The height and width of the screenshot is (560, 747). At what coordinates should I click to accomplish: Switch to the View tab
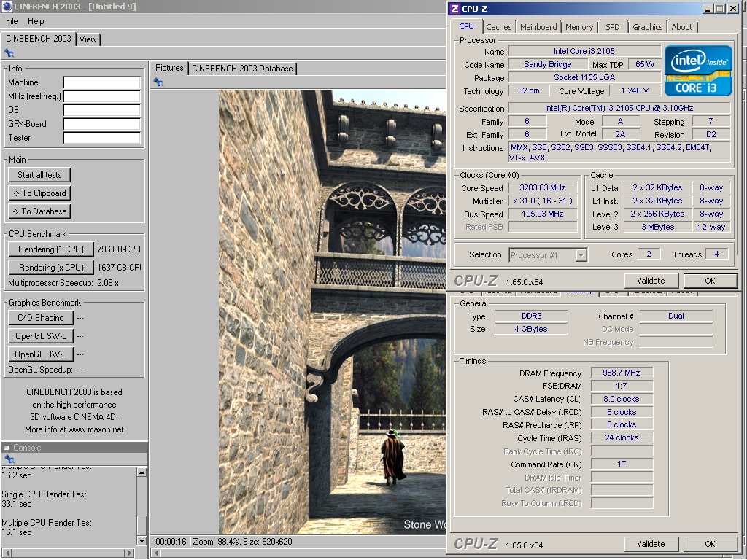pos(88,39)
